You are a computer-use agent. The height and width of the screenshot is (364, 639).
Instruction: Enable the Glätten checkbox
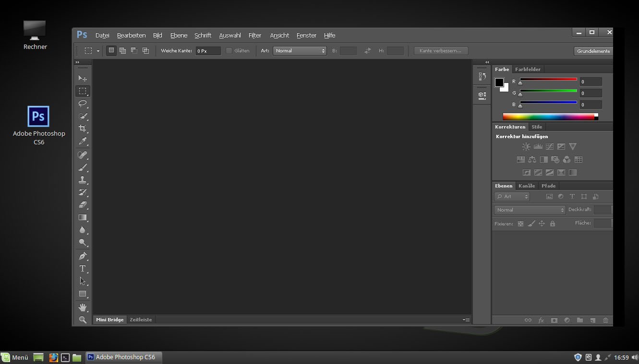229,51
